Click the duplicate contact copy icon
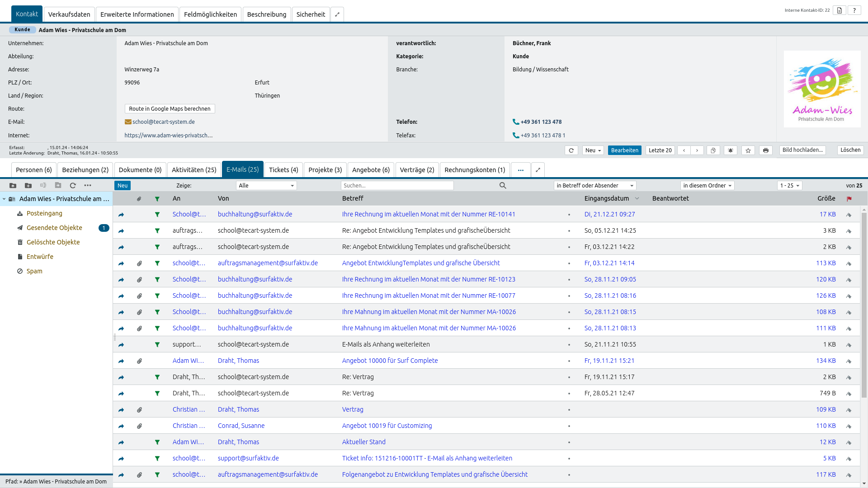 coord(713,150)
